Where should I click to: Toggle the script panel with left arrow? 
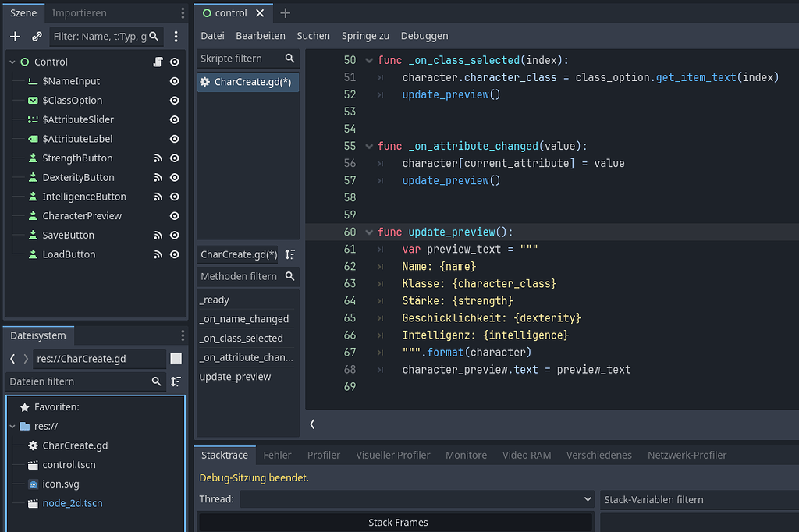[x=312, y=424]
